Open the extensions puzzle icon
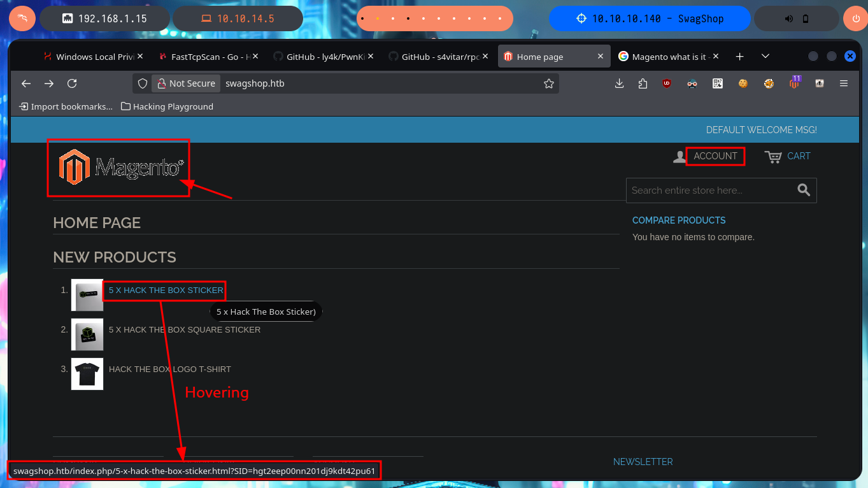The height and width of the screenshot is (488, 868). [643, 83]
